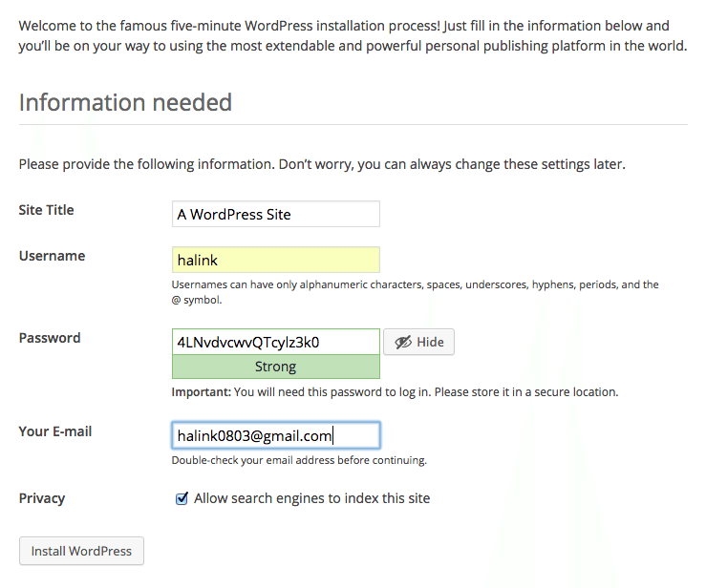
Task: Hide the password with the Hide button
Action: pos(418,342)
